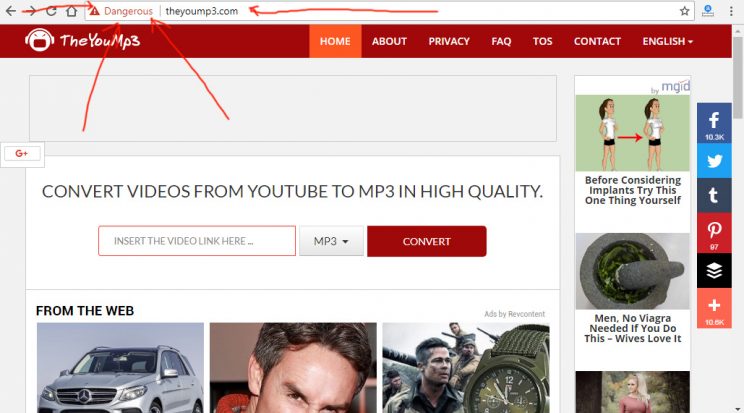744x413 pixels.
Task: Click the silver Mercedes SUV ad thumbnail
Action: pyautogui.click(x=121, y=368)
